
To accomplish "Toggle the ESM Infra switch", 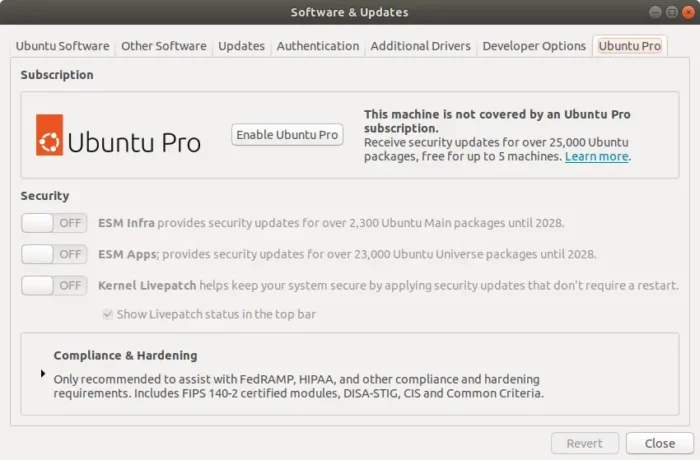I will tap(54, 223).
